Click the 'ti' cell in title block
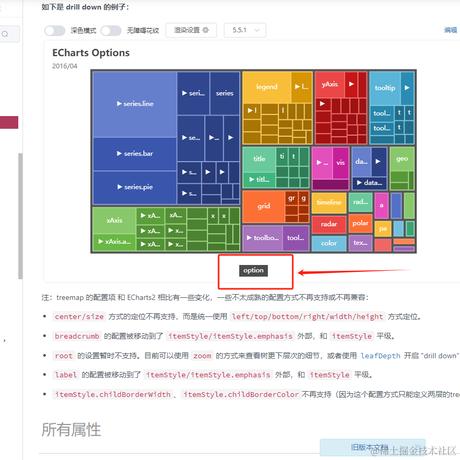460x460 pixels. 282,156
